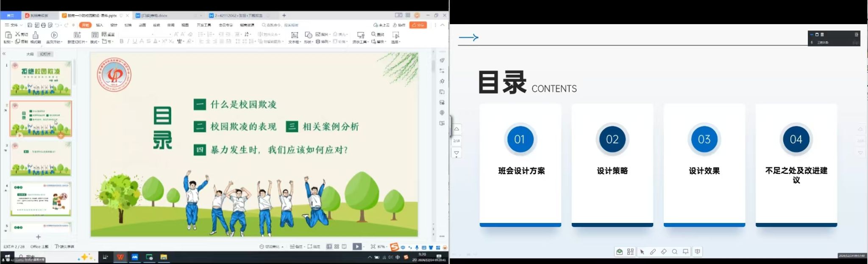Click the Shapes tool icon
This screenshot has width=868, height=264.
[x=308, y=35]
